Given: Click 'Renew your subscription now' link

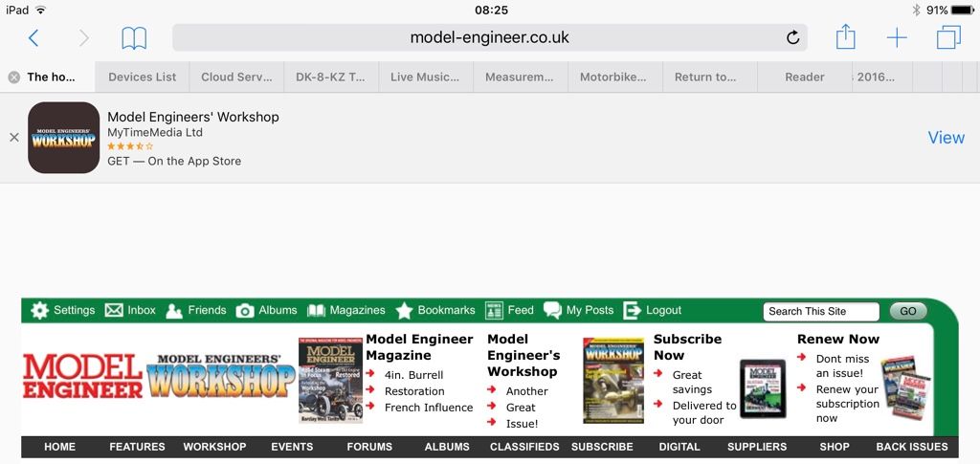Looking at the screenshot, I should pos(848,404).
